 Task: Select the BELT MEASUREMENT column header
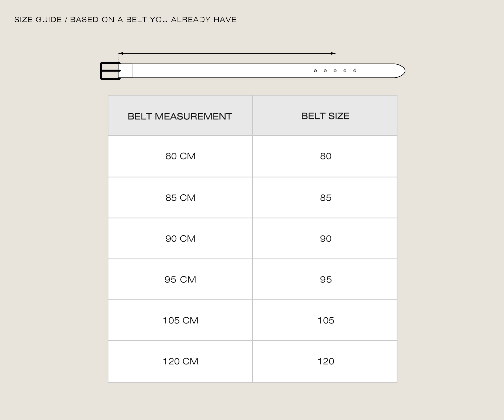180,115
